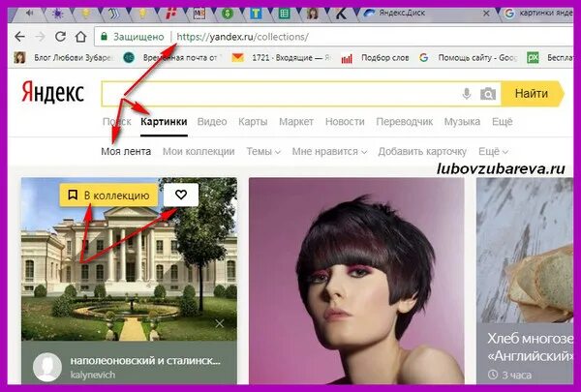Image resolution: width=581 pixels, height=392 pixels.
Task: Switch to the Яндекс.Диск tab
Action: point(422,14)
